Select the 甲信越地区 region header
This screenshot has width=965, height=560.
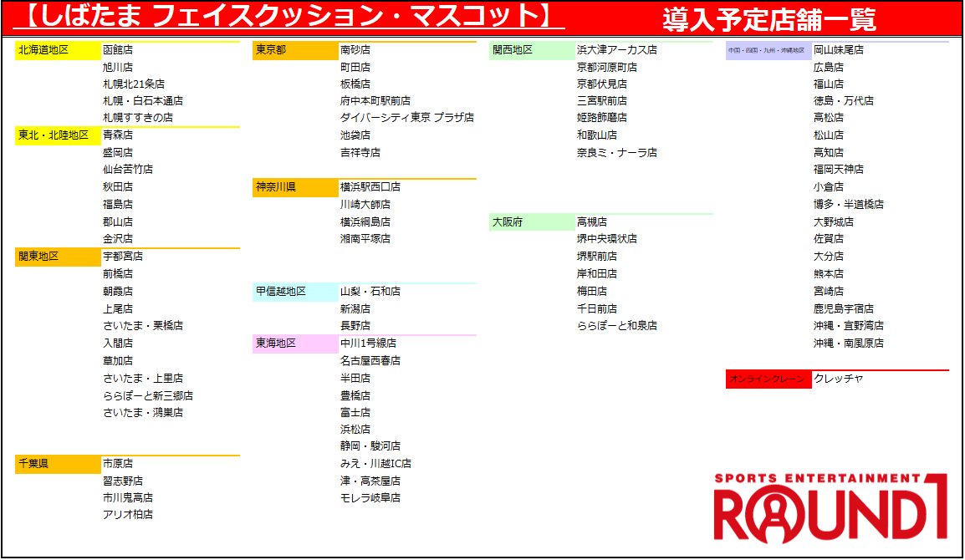[295, 293]
